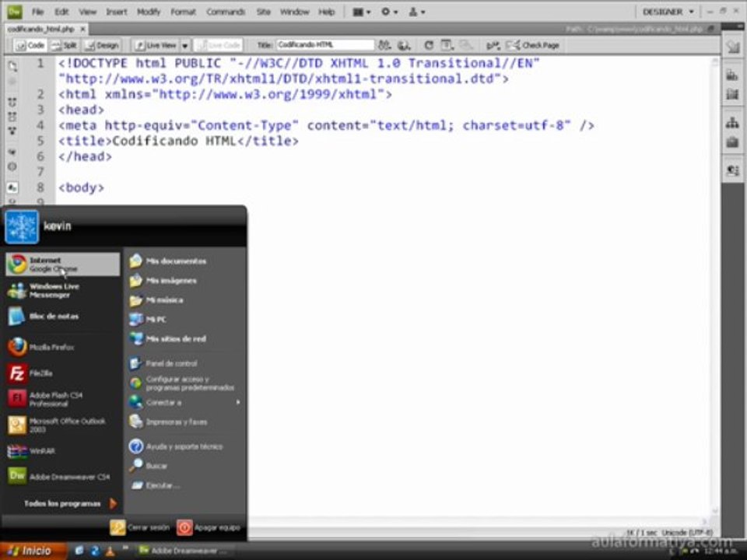Click the Title input field

click(x=325, y=45)
